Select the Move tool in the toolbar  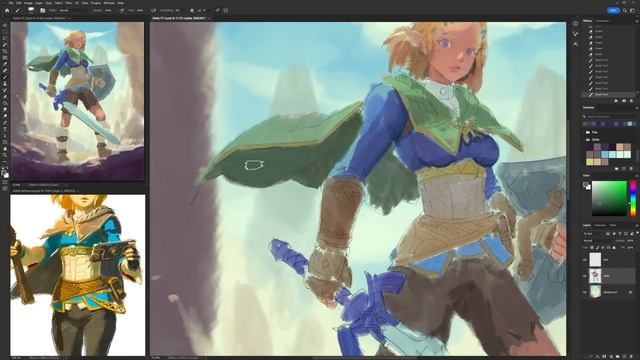5,25
